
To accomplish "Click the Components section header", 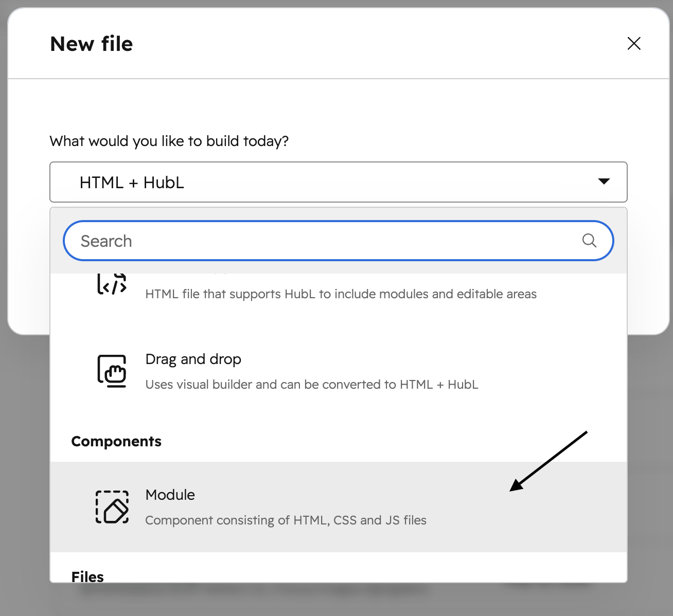I will [116, 441].
